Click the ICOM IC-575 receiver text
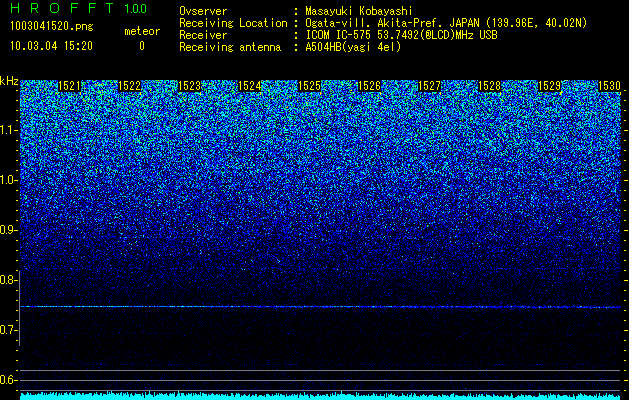The image size is (629, 400). click(x=401, y=35)
